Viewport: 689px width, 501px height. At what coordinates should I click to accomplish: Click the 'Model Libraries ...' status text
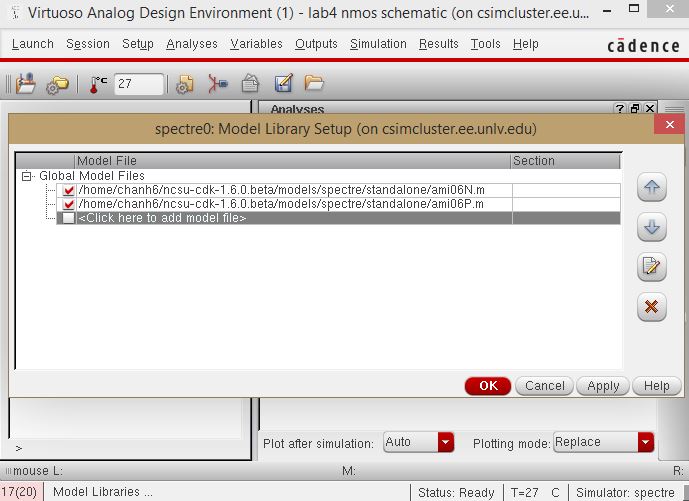pos(103,492)
